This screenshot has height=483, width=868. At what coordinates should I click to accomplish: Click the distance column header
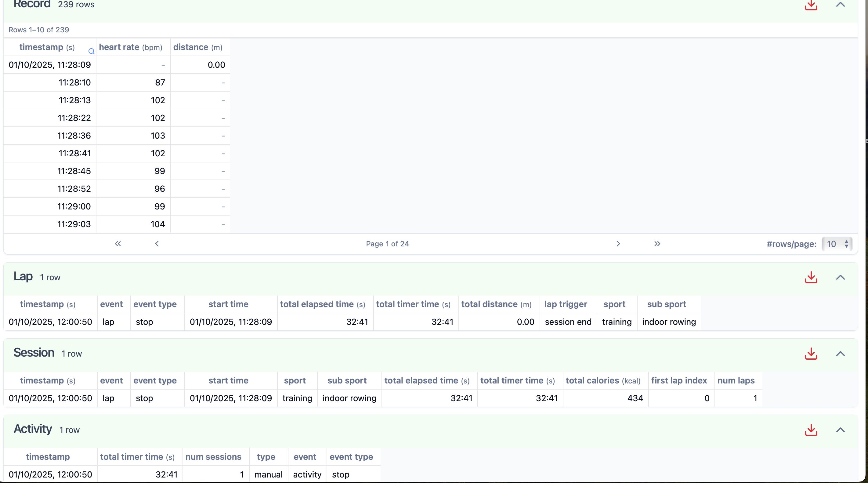tap(197, 47)
